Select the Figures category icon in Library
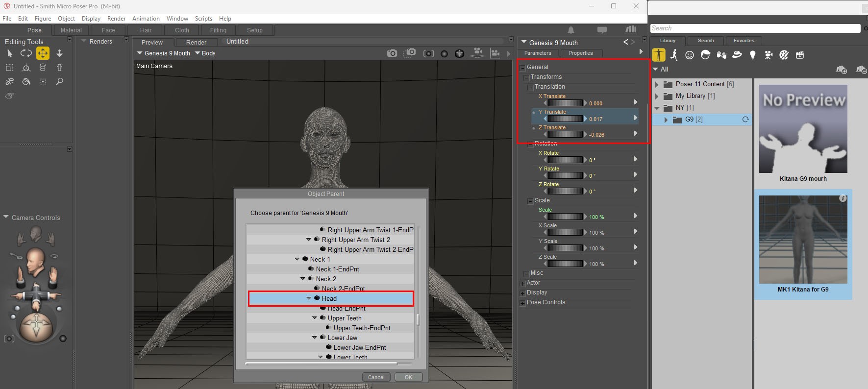Image resolution: width=868 pixels, height=389 pixels. [x=659, y=55]
